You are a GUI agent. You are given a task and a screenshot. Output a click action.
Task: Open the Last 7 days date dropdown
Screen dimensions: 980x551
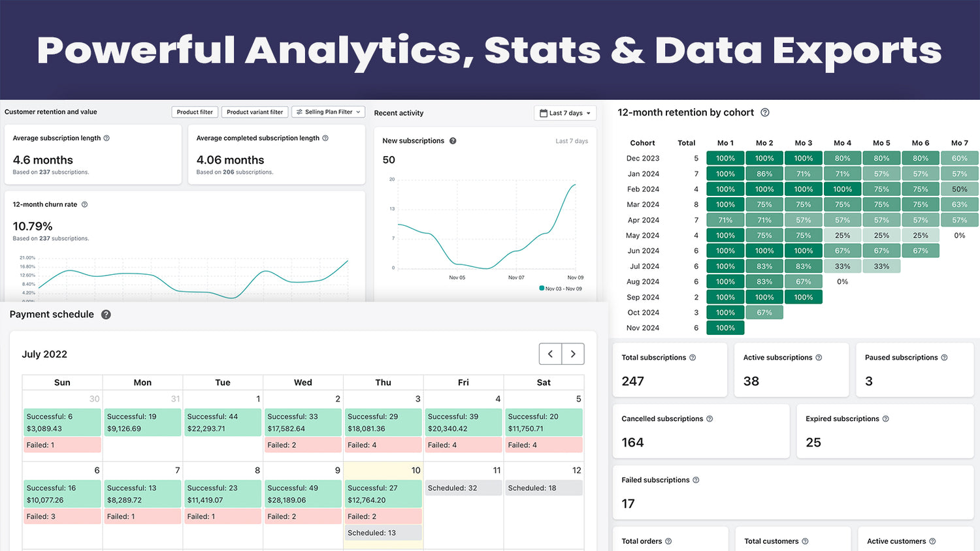(x=565, y=113)
